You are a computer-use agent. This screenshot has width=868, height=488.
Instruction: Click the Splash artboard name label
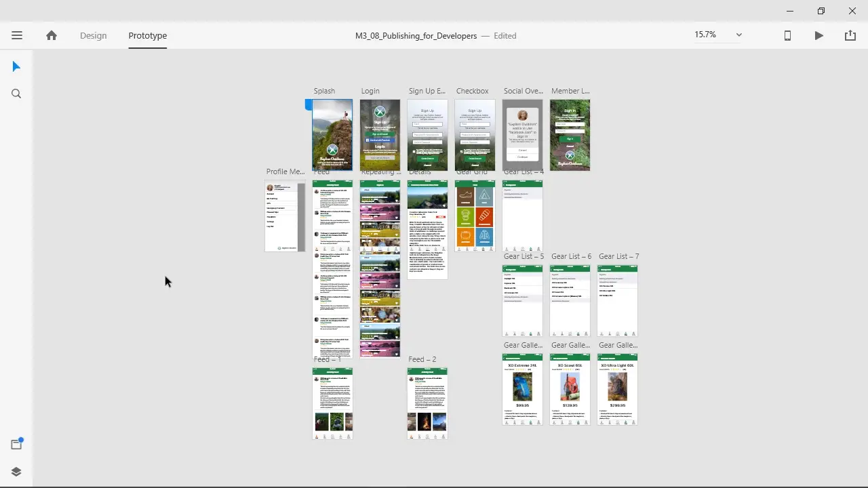pos(324,91)
